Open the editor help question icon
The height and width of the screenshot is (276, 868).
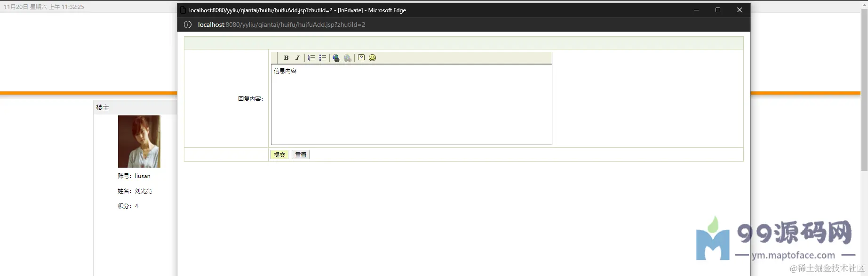coord(361,58)
